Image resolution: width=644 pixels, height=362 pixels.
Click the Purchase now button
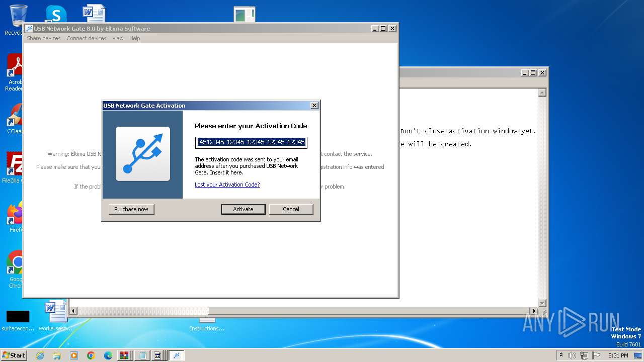click(x=131, y=209)
